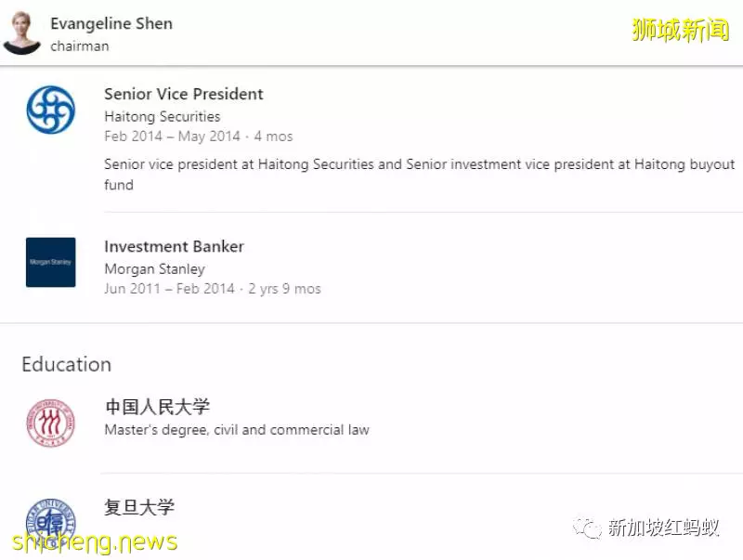743x560 pixels.
Task: Select the Senior Vice President job title
Action: [183, 94]
